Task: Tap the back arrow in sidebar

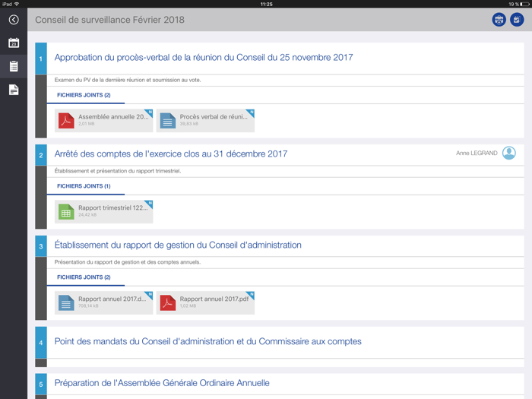Action: pos(14,20)
